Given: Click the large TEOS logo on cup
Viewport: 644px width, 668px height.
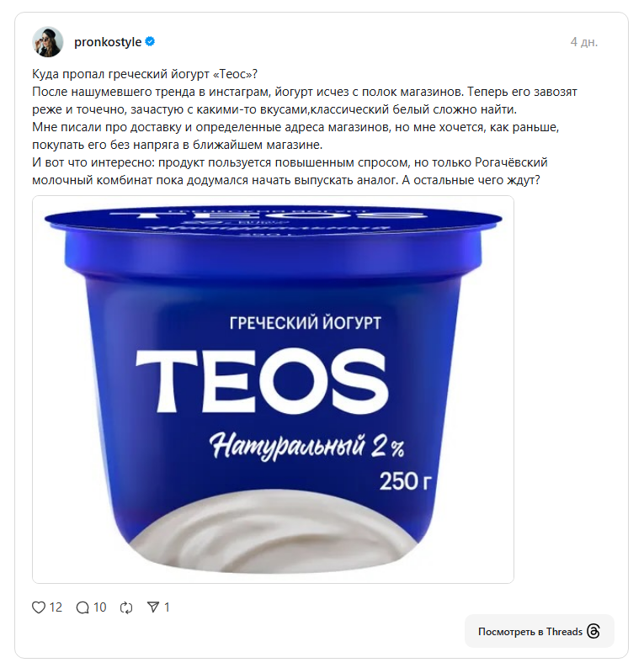Looking at the screenshot, I should pyautogui.click(x=262, y=380).
